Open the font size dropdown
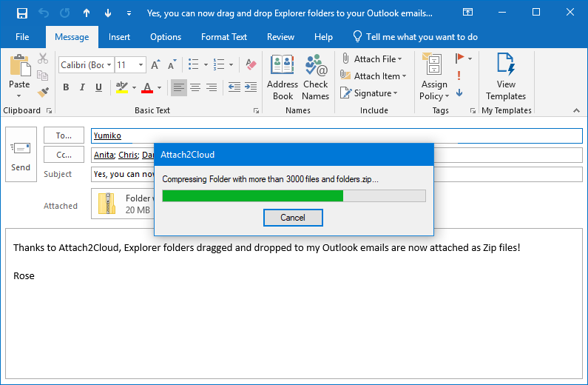Image resolution: width=588 pixels, height=385 pixels. [141, 64]
